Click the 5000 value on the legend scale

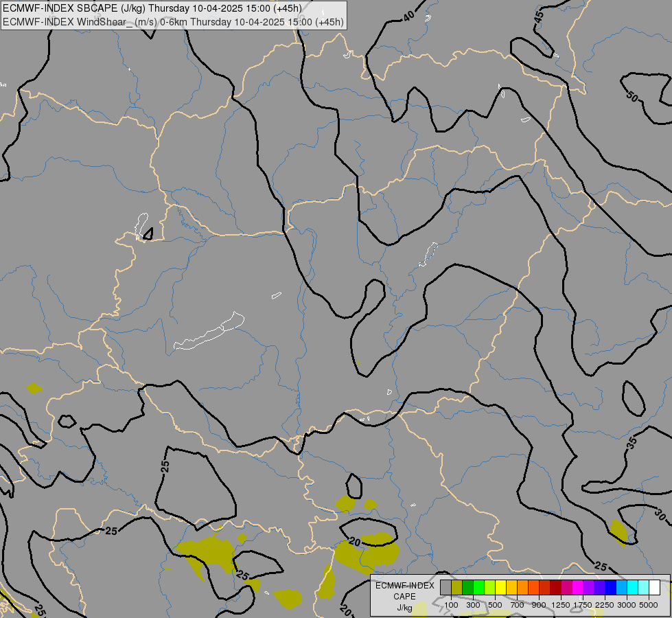[x=648, y=605]
